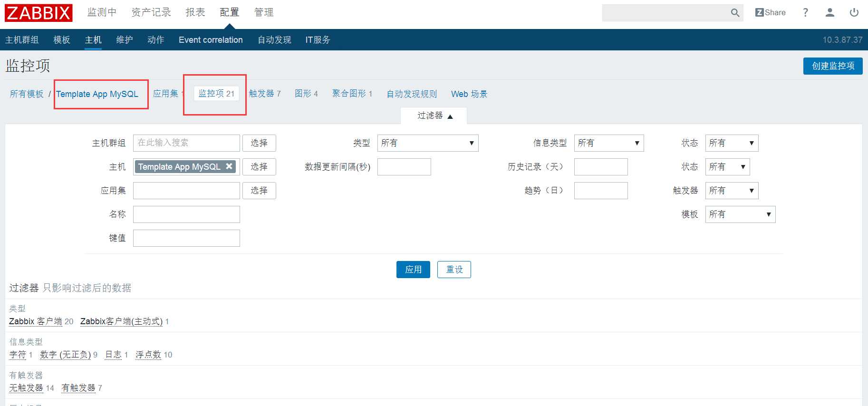868x406 pixels.
Task: Open the 触发器 filter dropdown
Action: [732, 191]
